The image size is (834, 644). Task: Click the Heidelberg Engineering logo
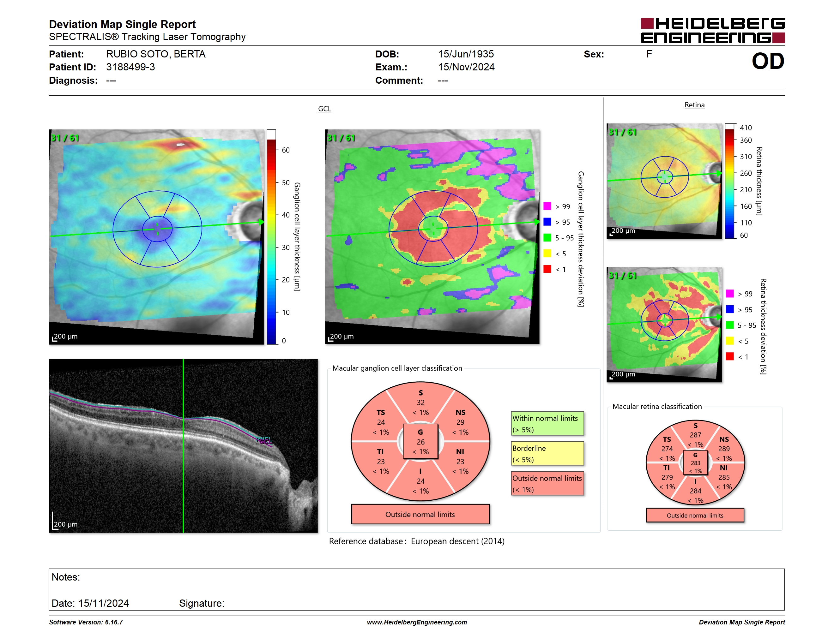(713, 31)
